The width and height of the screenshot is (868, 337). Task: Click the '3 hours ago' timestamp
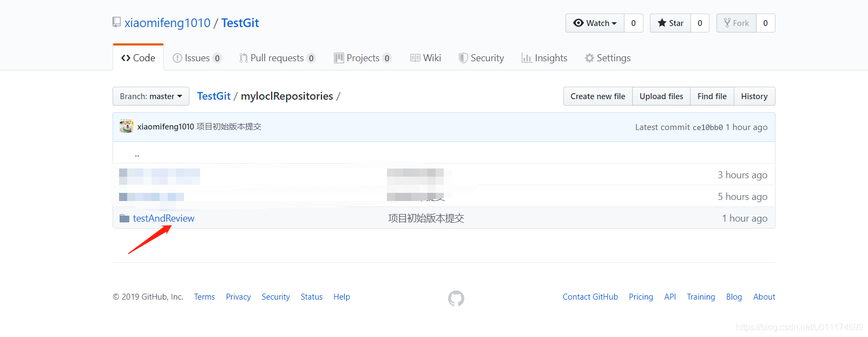click(x=742, y=175)
